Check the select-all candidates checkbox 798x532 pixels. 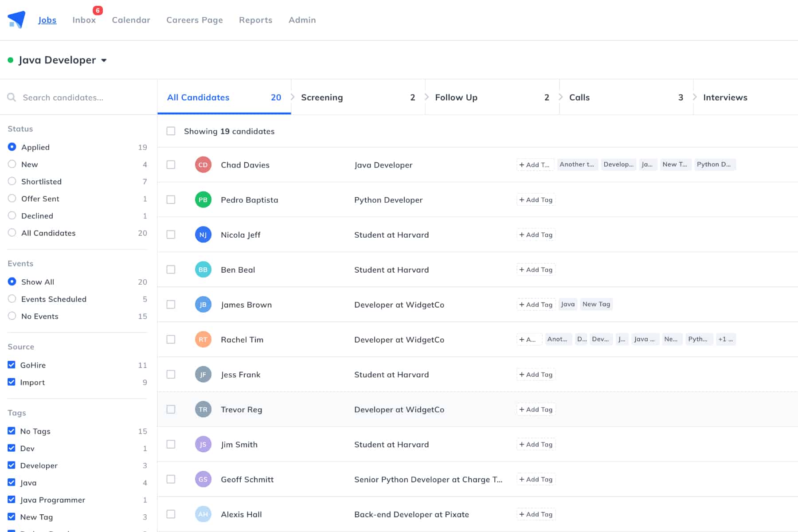[171, 131]
